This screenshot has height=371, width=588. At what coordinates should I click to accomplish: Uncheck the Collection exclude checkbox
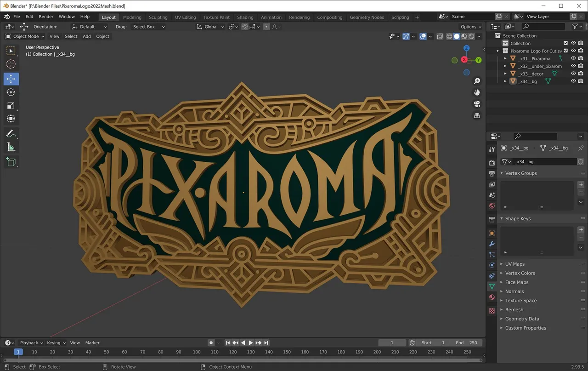click(566, 43)
